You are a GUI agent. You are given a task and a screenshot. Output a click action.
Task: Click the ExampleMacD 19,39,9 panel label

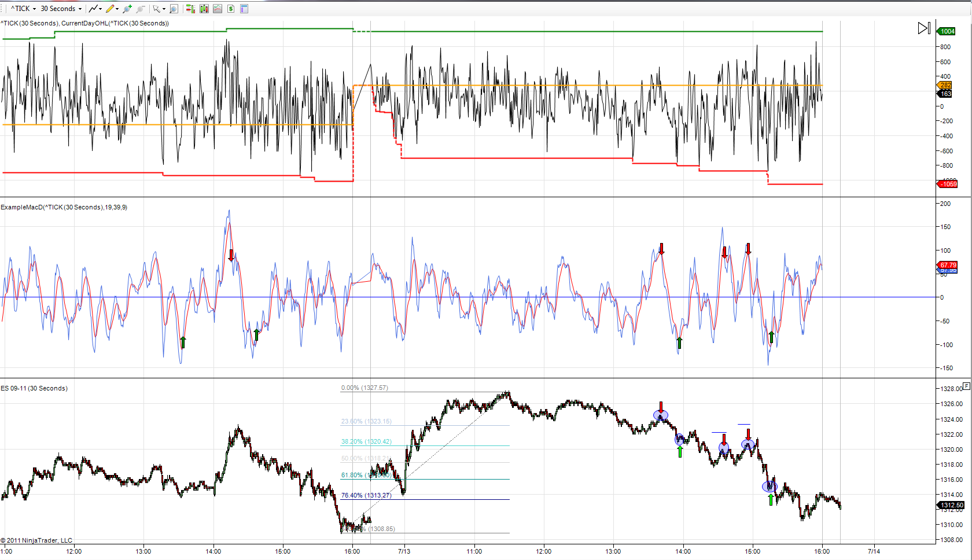tap(64, 207)
